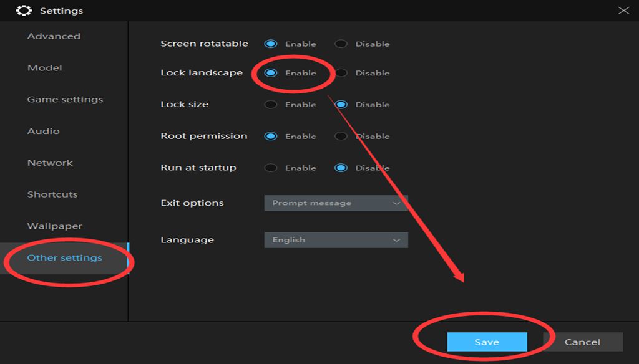Enable Run at startup
The image size is (639, 364).
[271, 168]
